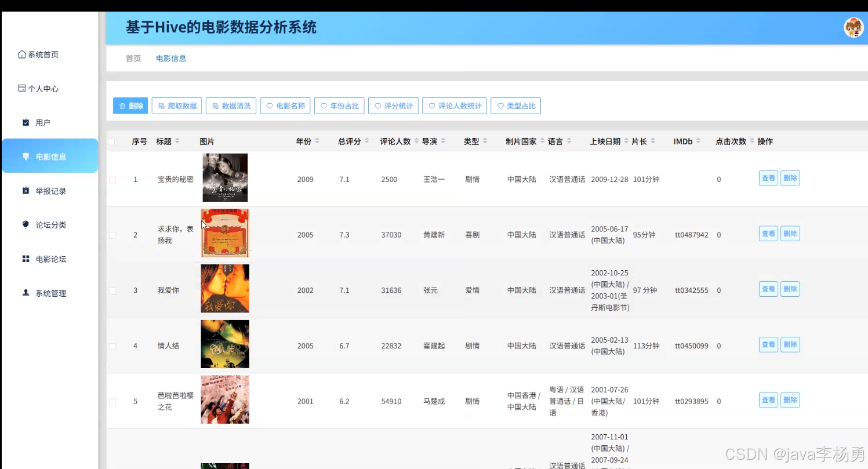The image size is (868, 469).
Task: Check the row checkbox for 情人结
Action: point(112,346)
